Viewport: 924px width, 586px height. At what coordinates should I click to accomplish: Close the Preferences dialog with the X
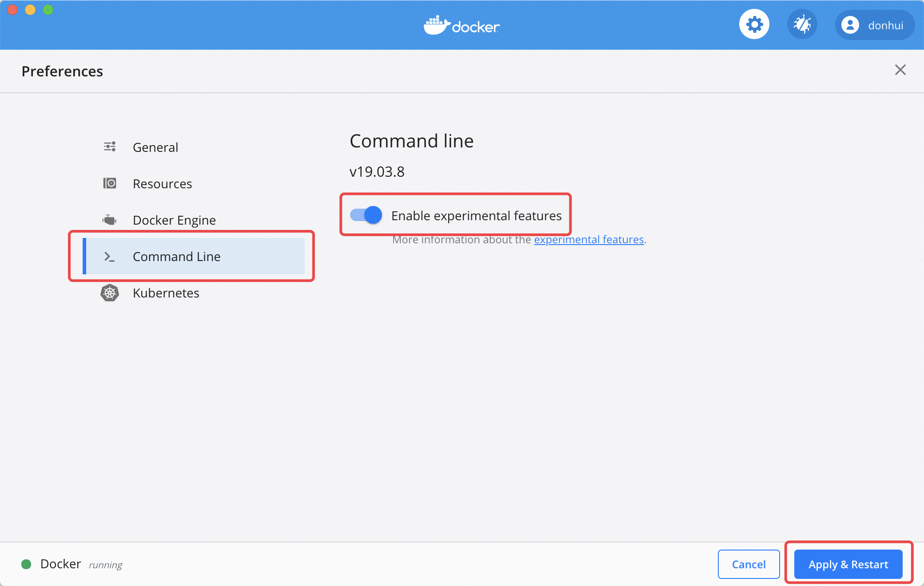click(x=900, y=70)
